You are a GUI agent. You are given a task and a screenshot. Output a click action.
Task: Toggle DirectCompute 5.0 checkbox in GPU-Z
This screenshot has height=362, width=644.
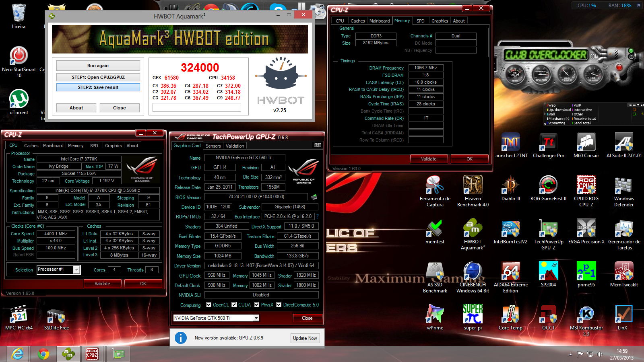click(x=279, y=305)
